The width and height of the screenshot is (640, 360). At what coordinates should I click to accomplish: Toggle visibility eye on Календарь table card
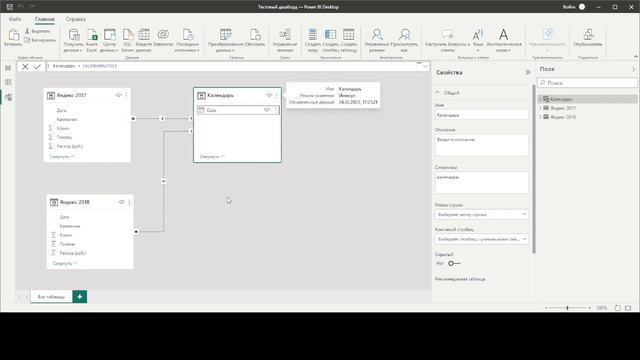(x=269, y=95)
